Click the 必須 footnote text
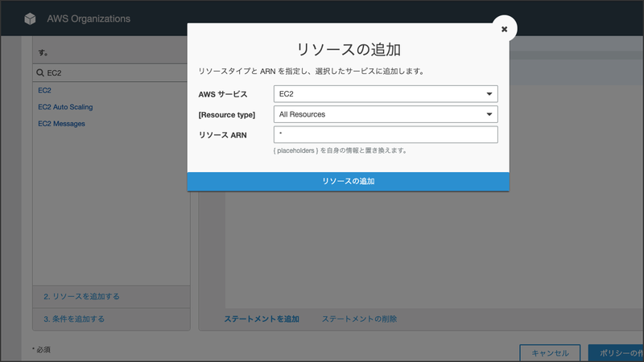This screenshot has width=644, height=362. (x=42, y=350)
